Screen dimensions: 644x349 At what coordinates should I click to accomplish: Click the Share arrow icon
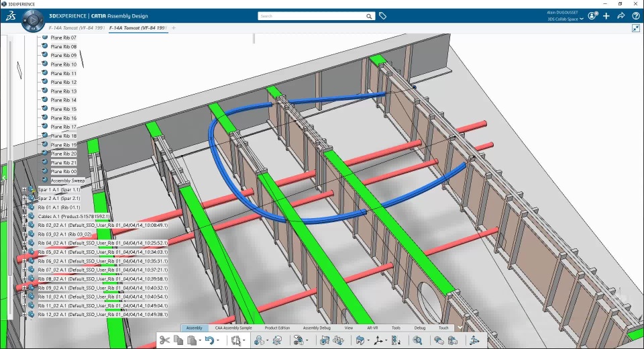point(621,16)
